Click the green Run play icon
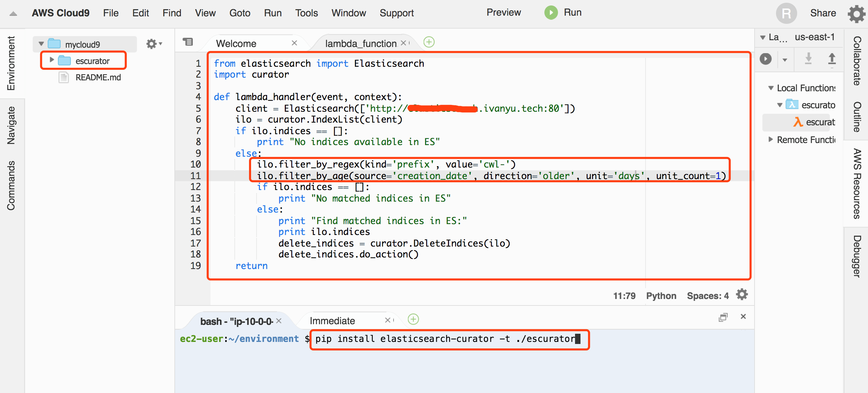This screenshot has width=868, height=393. 551,13
